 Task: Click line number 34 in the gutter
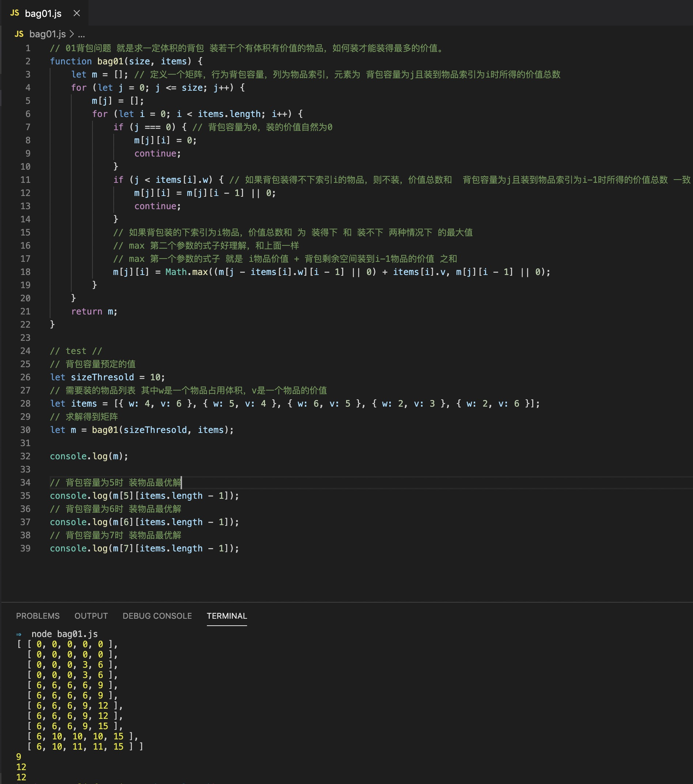(25, 483)
